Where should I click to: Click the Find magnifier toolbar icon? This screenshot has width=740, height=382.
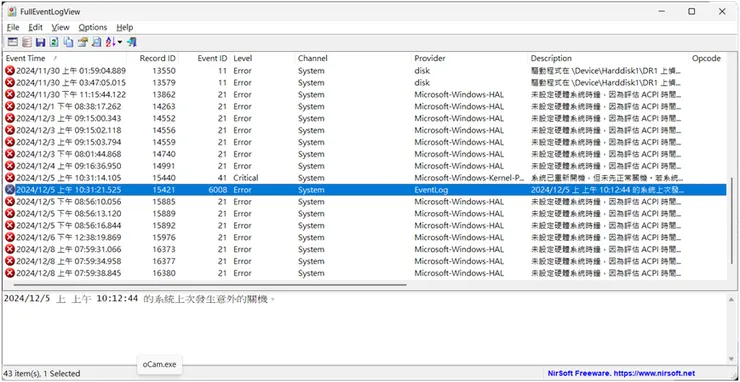96,42
